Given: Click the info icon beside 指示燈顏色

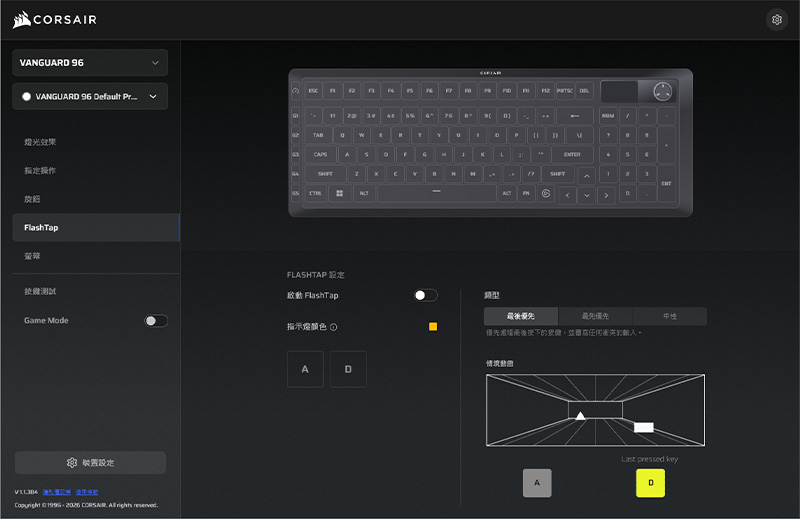Looking at the screenshot, I should [x=334, y=327].
